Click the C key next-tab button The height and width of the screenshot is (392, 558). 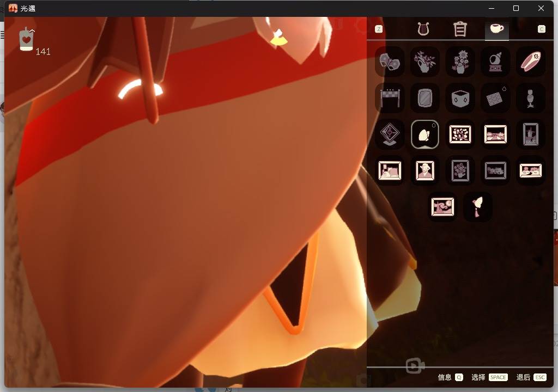pyautogui.click(x=541, y=29)
